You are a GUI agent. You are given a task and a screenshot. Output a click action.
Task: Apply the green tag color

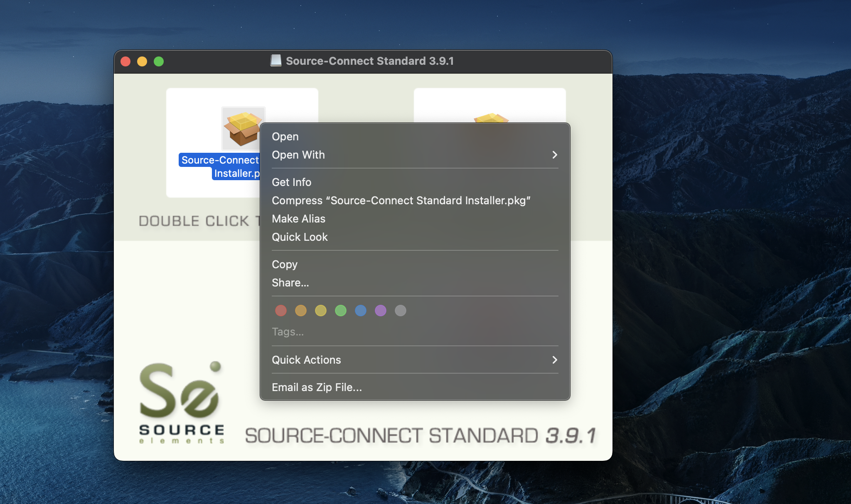pos(341,311)
